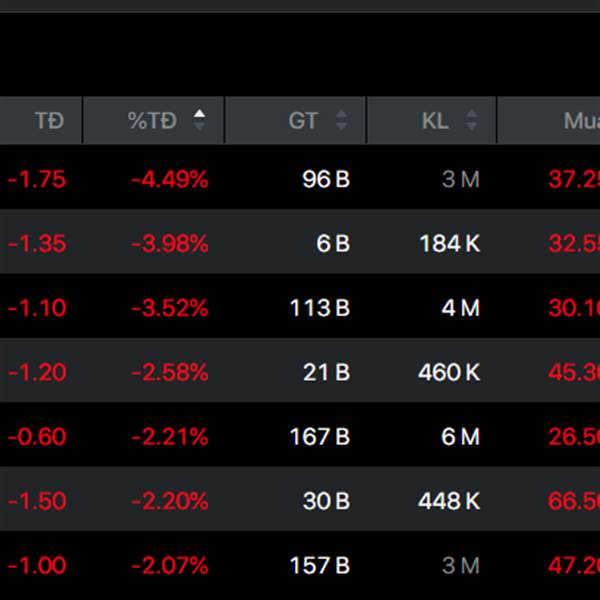Select the row showing -4.49% change

point(300,179)
